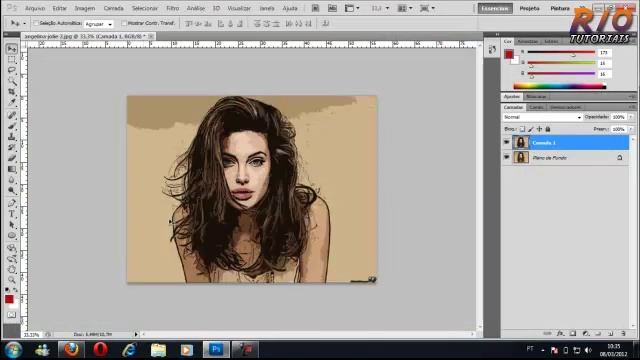Open the Normal blend mode dropdown
This screenshot has width=640, height=360.
pos(542,117)
